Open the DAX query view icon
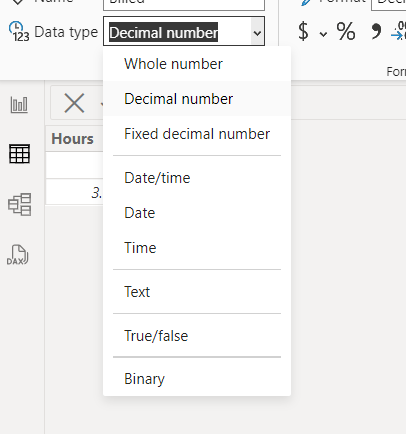 point(18,255)
